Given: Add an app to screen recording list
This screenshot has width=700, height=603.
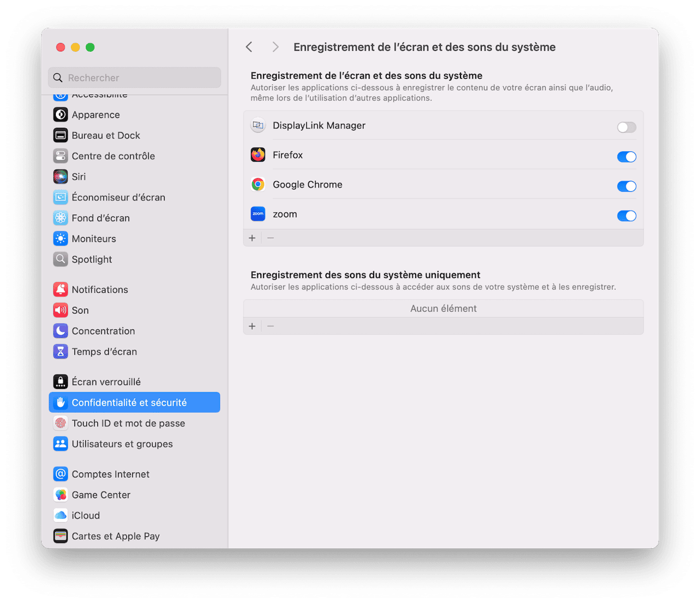Looking at the screenshot, I should coord(252,238).
